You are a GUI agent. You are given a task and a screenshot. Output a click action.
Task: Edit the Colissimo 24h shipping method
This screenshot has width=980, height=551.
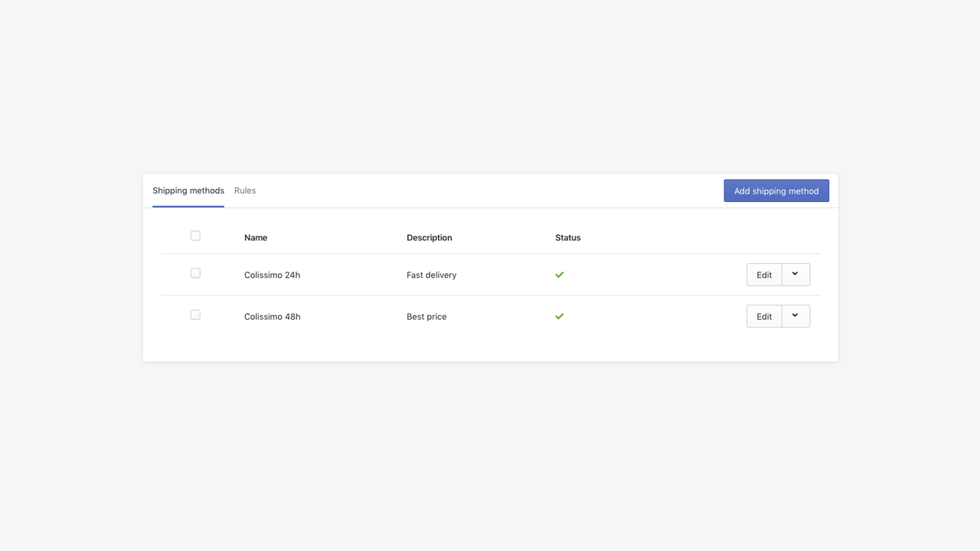click(x=763, y=274)
